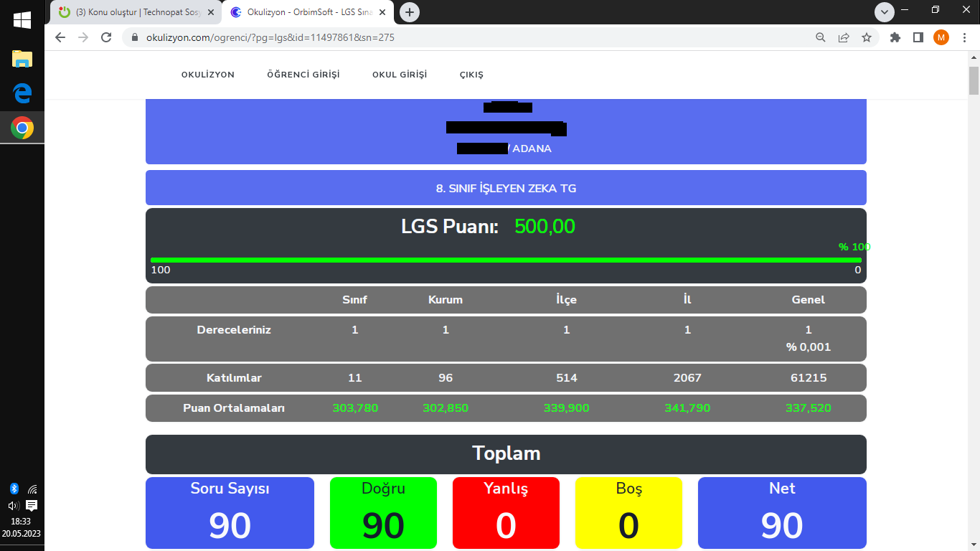Click the Genel participation count 61215
The width and height of the screenshot is (980, 551).
tap(809, 377)
